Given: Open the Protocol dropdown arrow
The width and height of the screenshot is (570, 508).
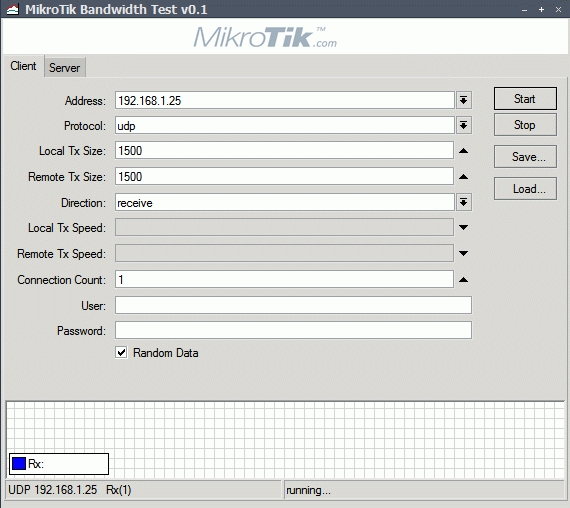Looking at the screenshot, I should pos(463,126).
